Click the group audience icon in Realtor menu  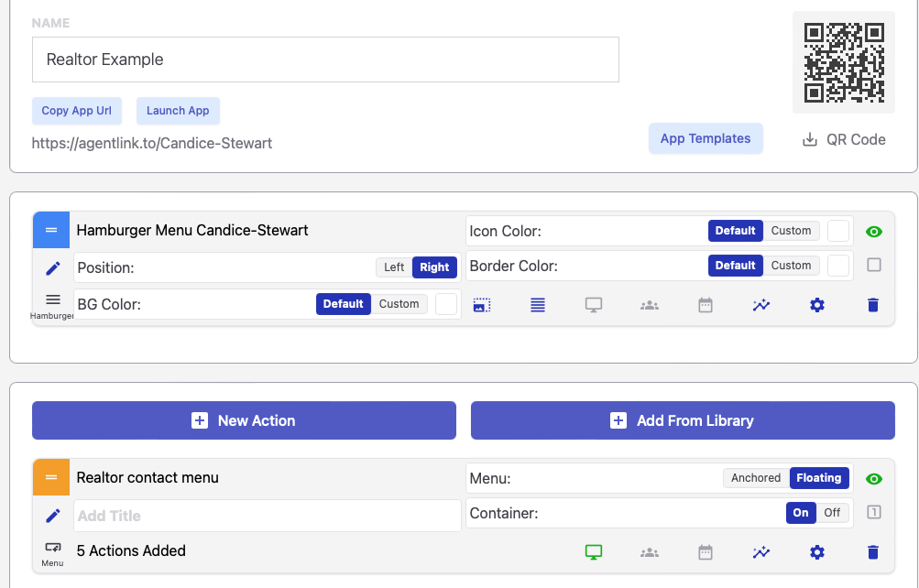pos(650,552)
